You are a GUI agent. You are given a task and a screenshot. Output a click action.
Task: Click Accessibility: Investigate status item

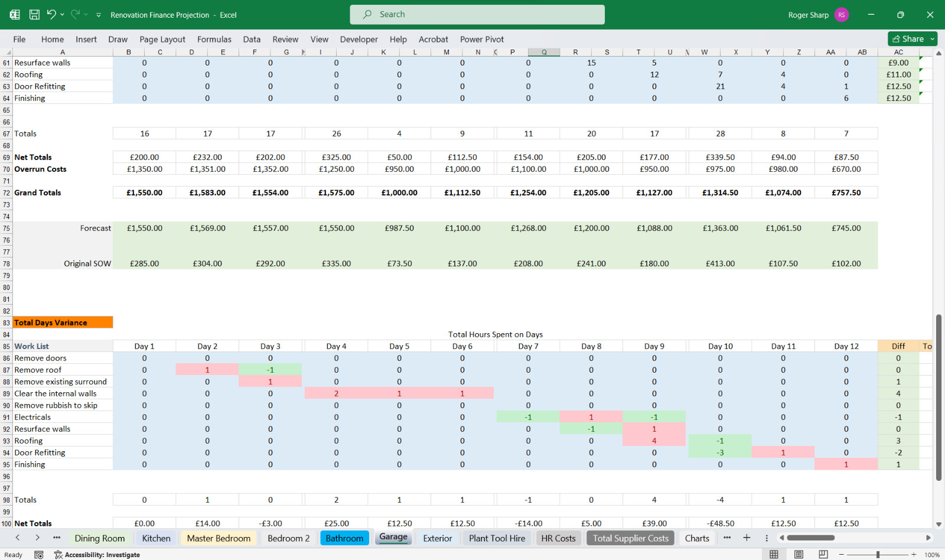tap(97, 555)
